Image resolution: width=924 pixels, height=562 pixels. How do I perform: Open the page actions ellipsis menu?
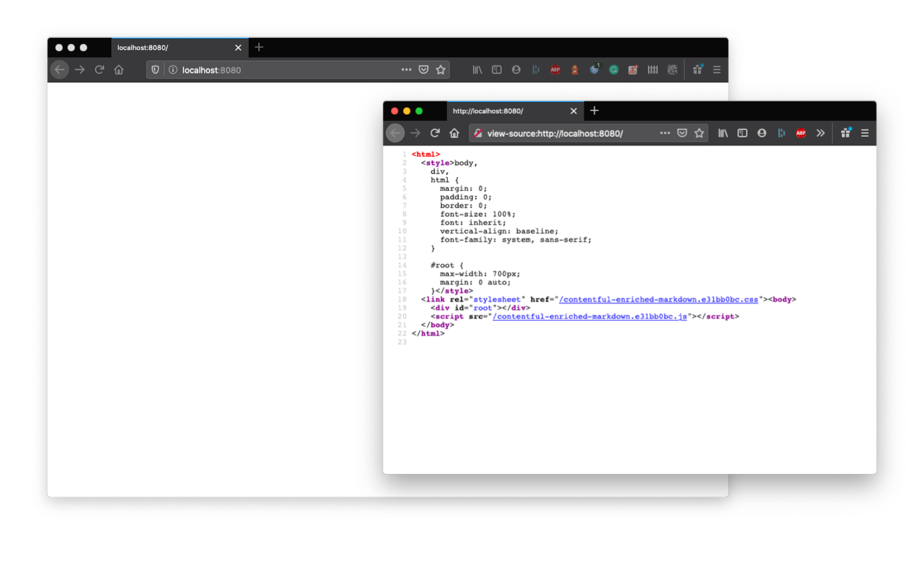(x=665, y=133)
